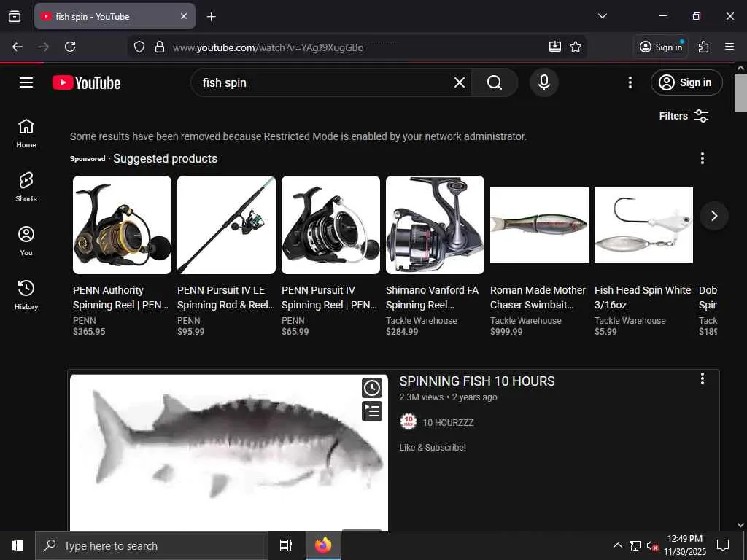The image size is (747, 560).
Task: Open the You sidebar item
Action: tap(26, 241)
